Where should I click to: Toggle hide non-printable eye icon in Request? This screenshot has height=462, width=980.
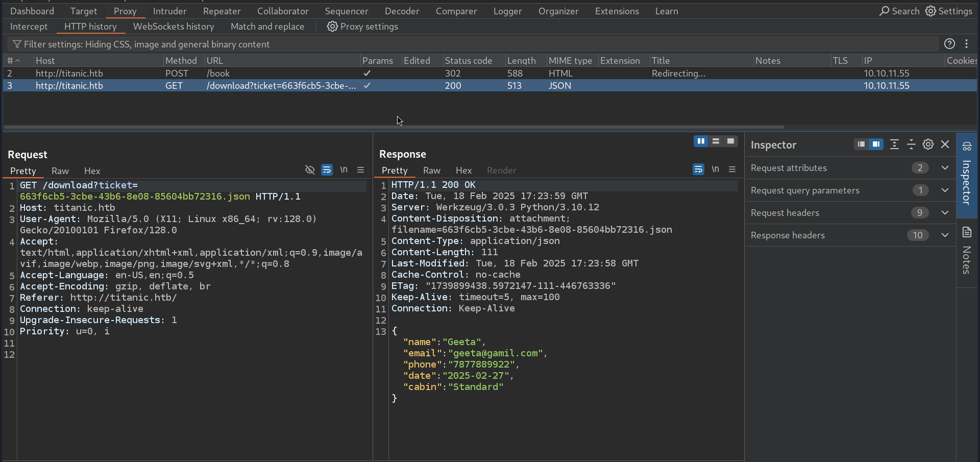(x=310, y=170)
